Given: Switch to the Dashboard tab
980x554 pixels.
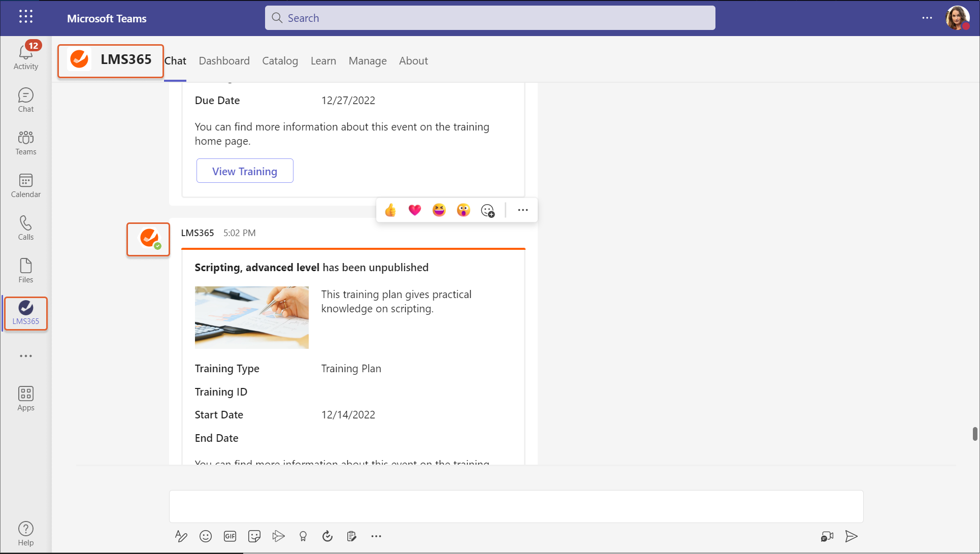Looking at the screenshot, I should point(224,61).
